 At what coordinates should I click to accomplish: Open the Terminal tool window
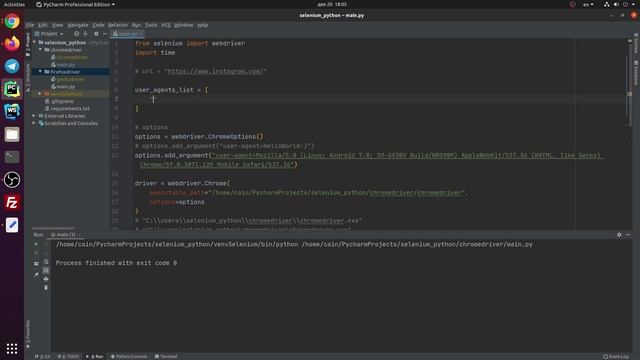coord(166,356)
